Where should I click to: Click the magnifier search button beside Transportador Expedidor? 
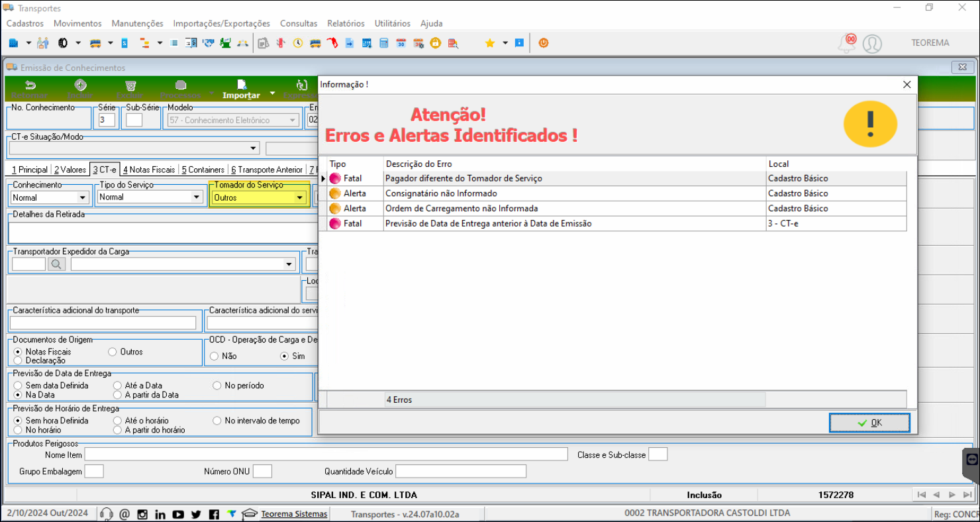point(57,264)
